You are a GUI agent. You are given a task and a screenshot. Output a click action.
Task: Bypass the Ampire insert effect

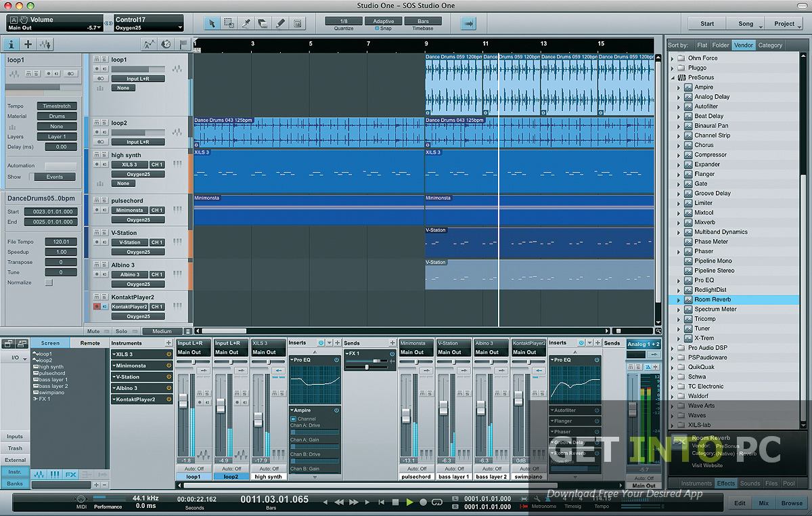point(336,410)
